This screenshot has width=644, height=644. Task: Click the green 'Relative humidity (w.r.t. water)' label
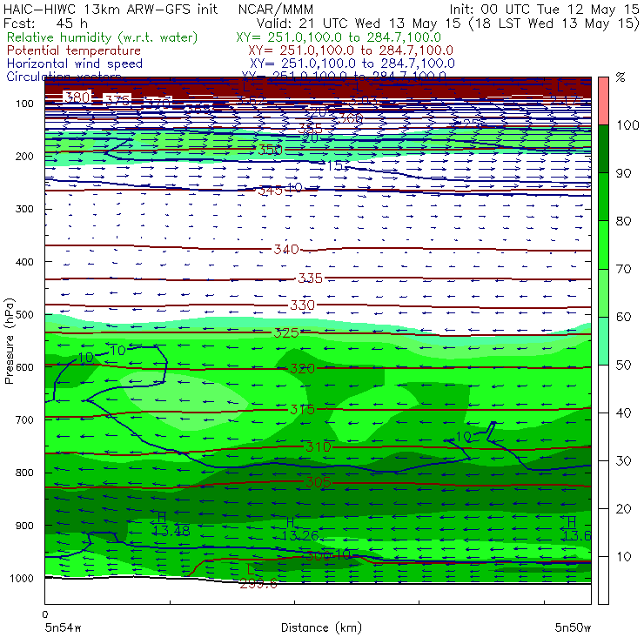coord(103,37)
